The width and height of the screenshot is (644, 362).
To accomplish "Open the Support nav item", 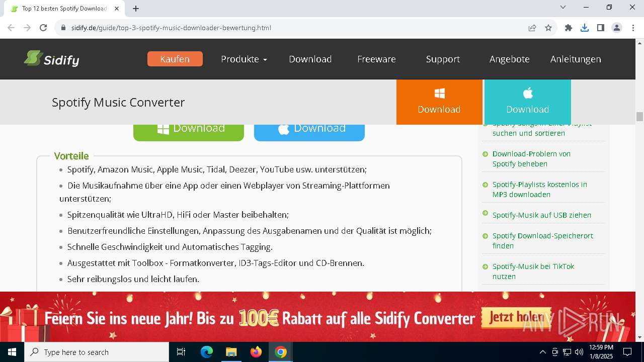I will (x=443, y=59).
